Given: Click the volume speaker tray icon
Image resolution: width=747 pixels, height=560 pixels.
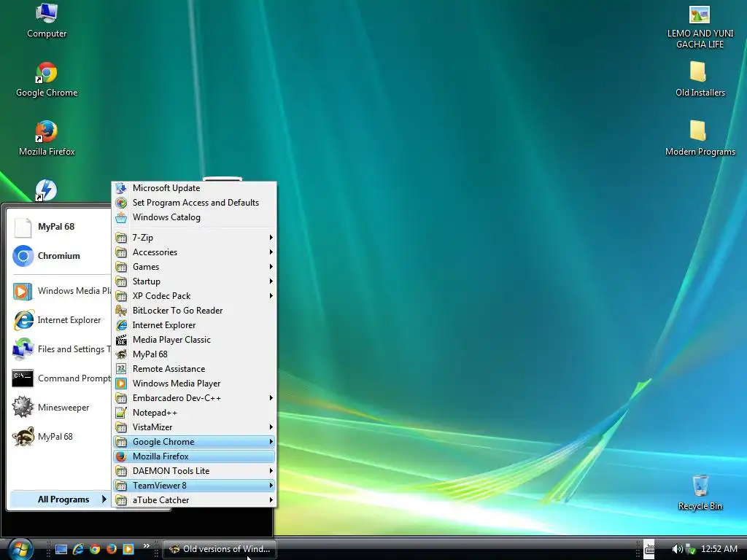Looking at the screenshot, I should 676,549.
